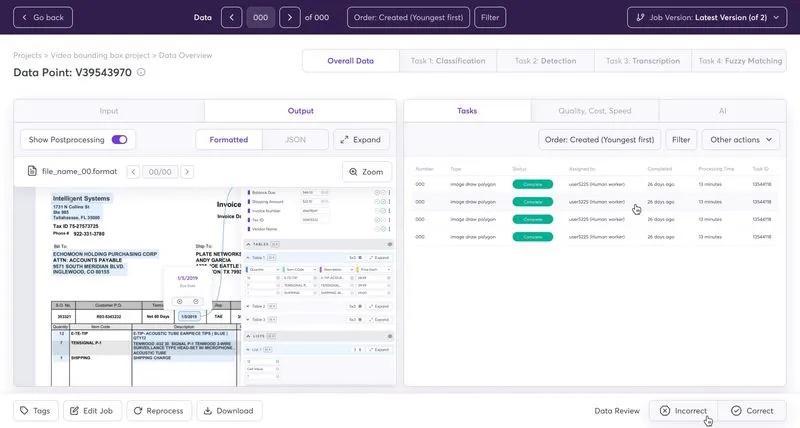Screen dimensions: 800x428
Task: Go to the previous file page arrow
Action: [x=133, y=172]
